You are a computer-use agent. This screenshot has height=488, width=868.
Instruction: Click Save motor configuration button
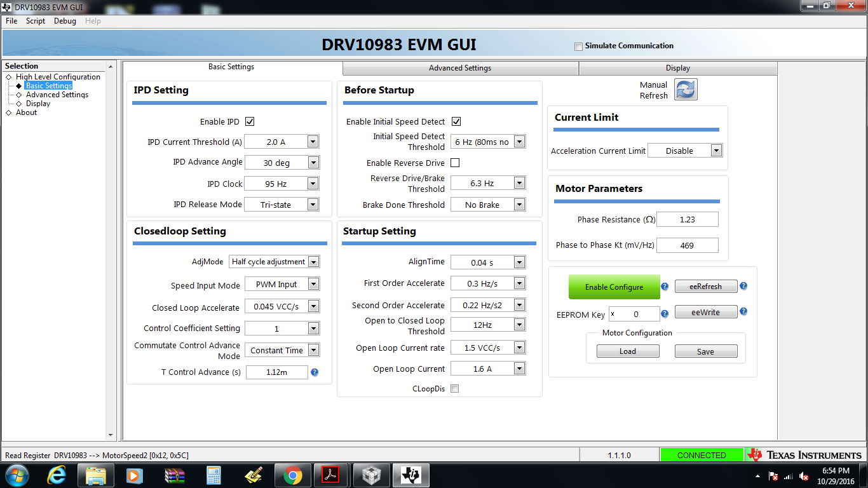coord(706,351)
